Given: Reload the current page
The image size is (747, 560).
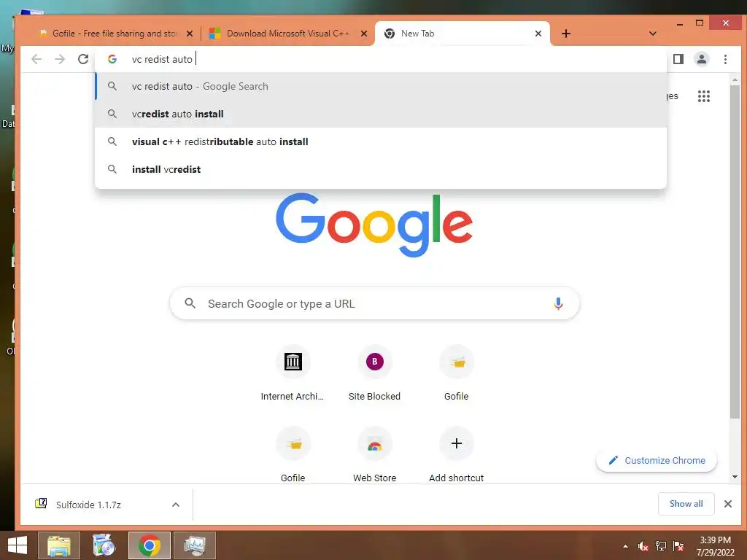Looking at the screenshot, I should click(83, 59).
